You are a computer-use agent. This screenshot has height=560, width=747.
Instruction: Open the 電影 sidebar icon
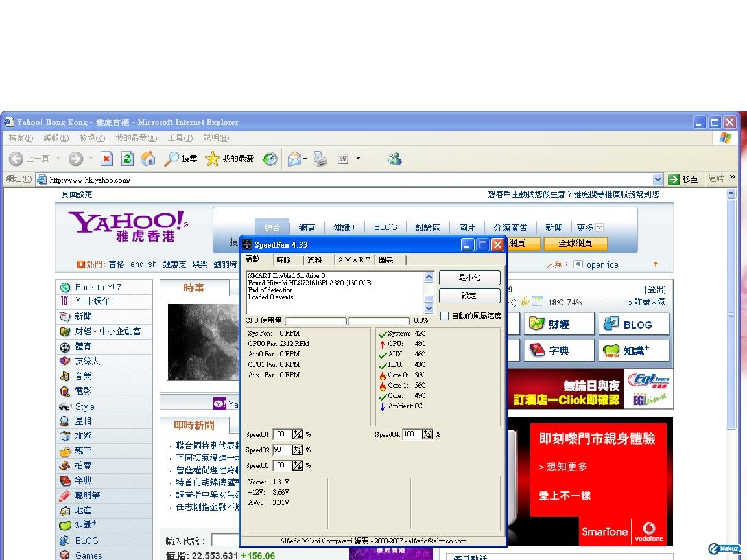click(65, 391)
